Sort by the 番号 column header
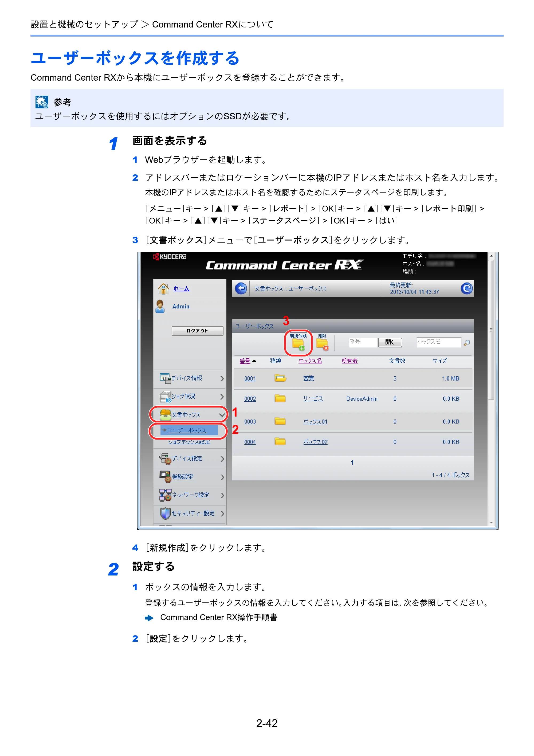The image size is (534, 756). point(245,361)
